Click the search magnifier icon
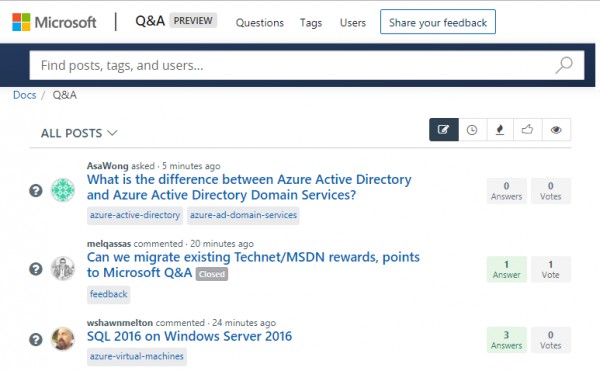The width and height of the screenshot is (600, 371). pyautogui.click(x=564, y=65)
